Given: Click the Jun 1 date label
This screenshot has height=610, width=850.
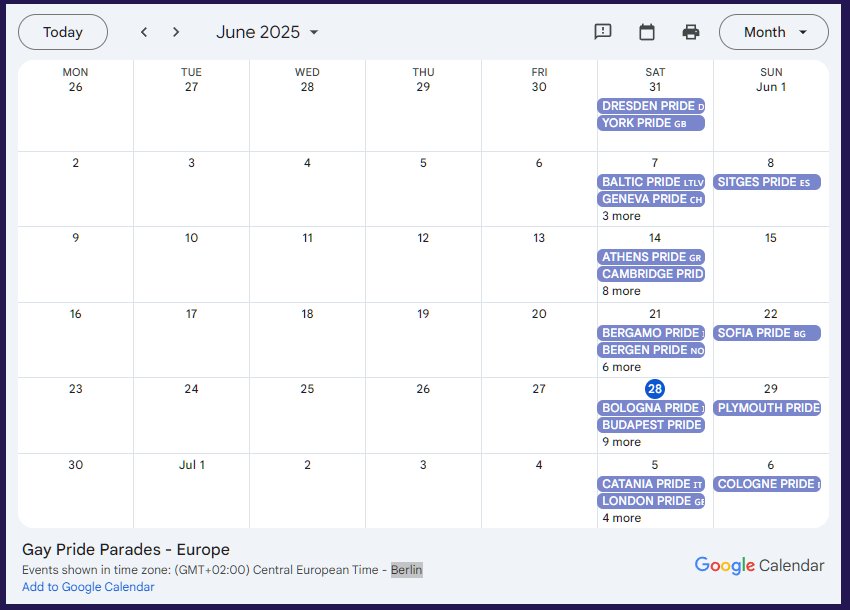Looking at the screenshot, I should coord(771,87).
